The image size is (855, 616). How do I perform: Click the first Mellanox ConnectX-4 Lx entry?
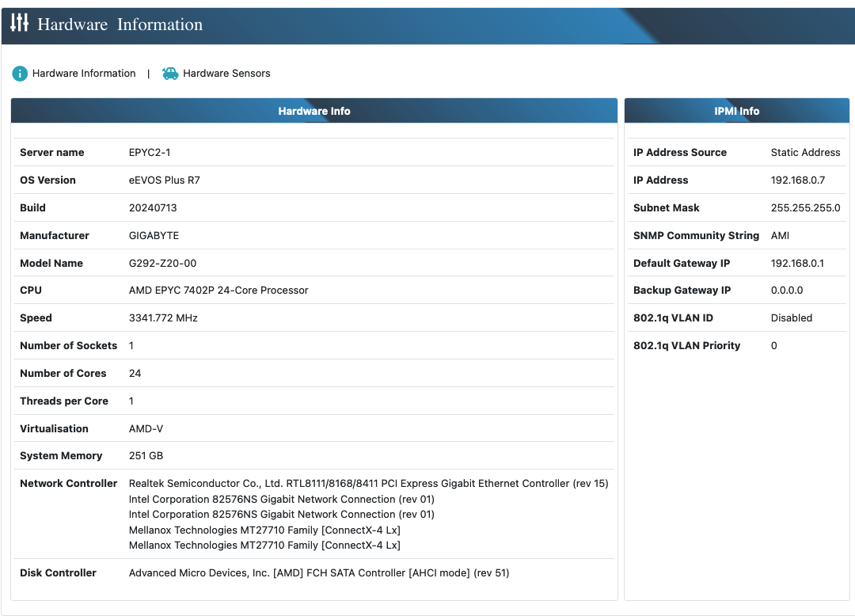pyautogui.click(x=264, y=530)
